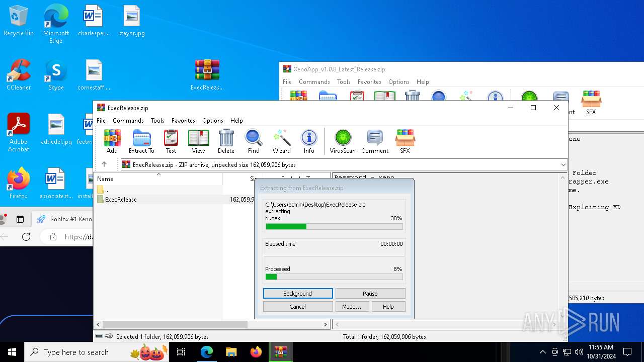Open the volume control in system tray
This screenshot has height=362, width=644.
click(579, 352)
